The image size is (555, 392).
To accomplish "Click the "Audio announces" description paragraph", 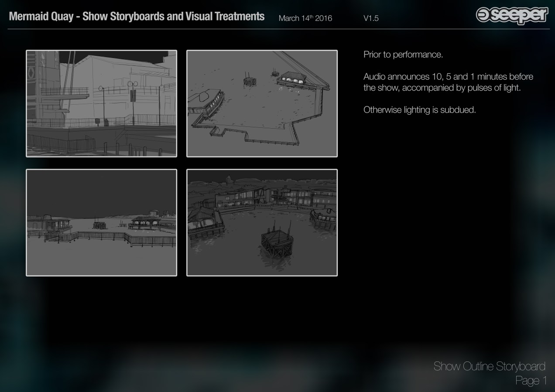I will tap(448, 82).
